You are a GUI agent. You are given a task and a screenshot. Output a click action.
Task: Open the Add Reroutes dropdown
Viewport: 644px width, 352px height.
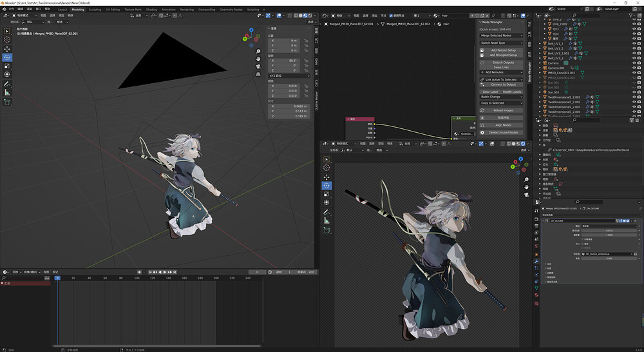tap(501, 72)
